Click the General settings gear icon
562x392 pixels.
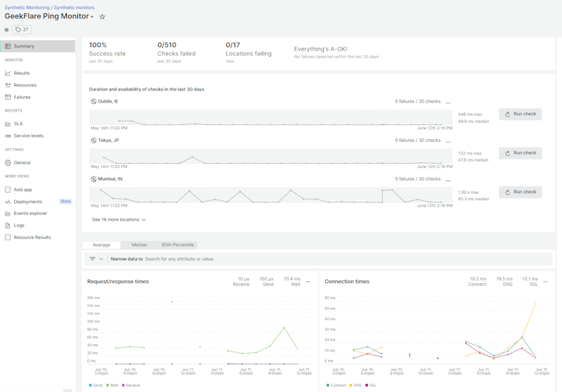click(x=8, y=163)
